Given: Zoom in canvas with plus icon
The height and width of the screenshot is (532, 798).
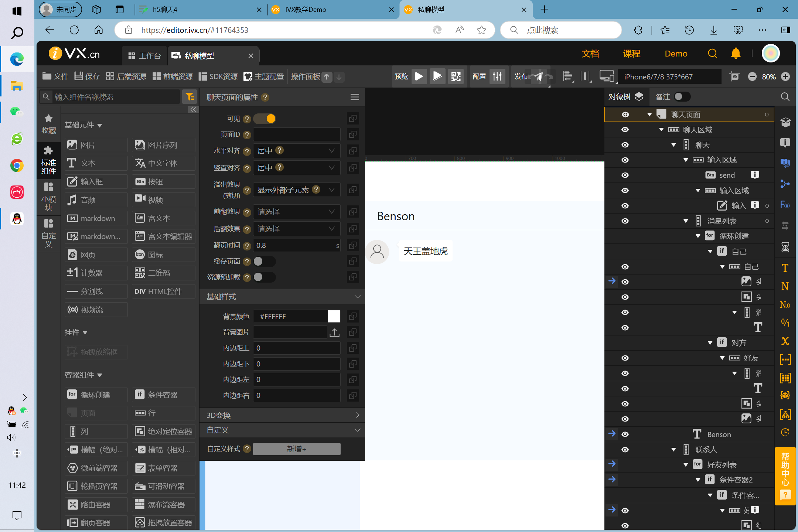Looking at the screenshot, I should 785,76.
